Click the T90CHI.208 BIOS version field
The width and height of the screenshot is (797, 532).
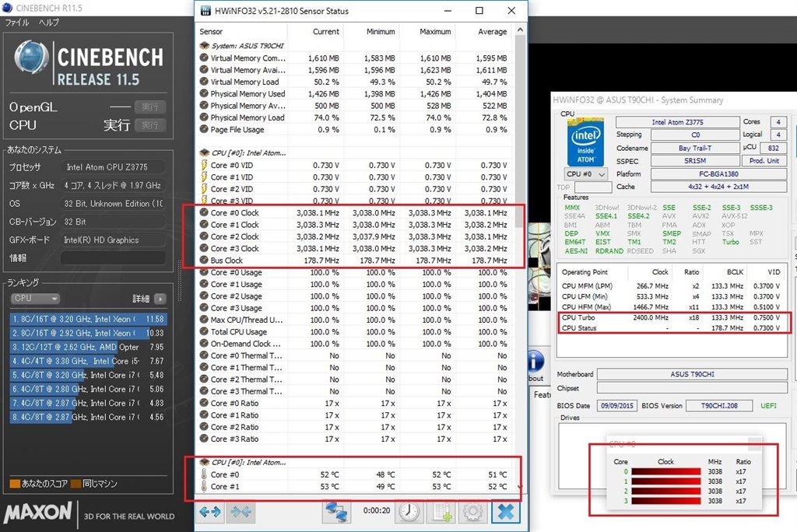(x=718, y=406)
